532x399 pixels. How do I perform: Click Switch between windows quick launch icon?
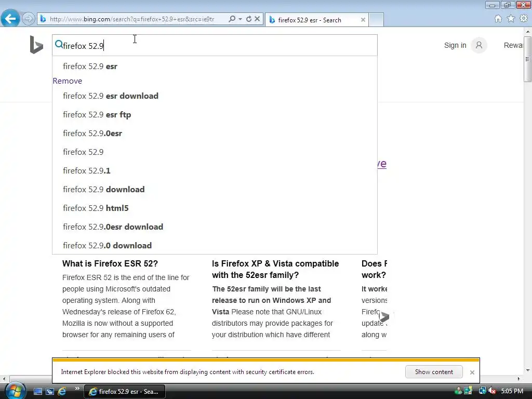[x=49, y=391]
